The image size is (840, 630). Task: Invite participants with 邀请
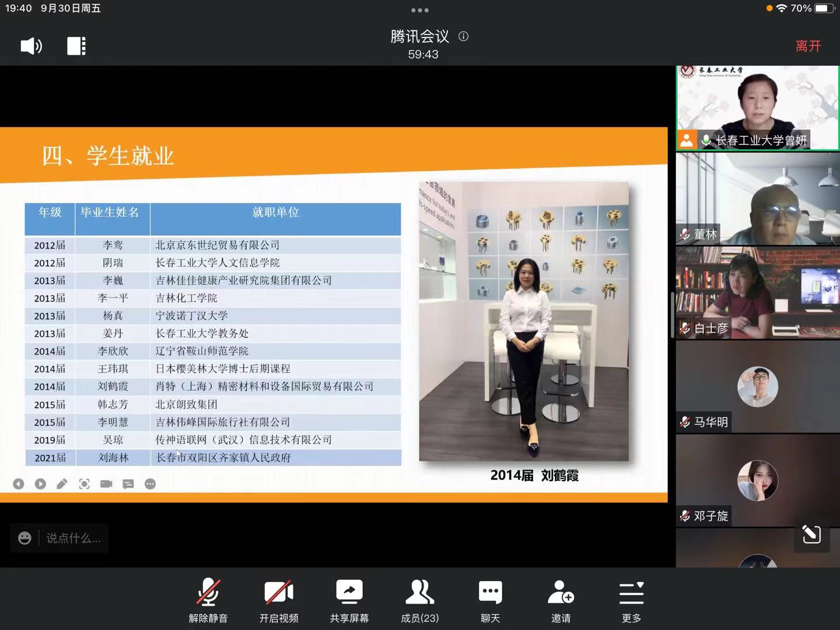pos(561,601)
